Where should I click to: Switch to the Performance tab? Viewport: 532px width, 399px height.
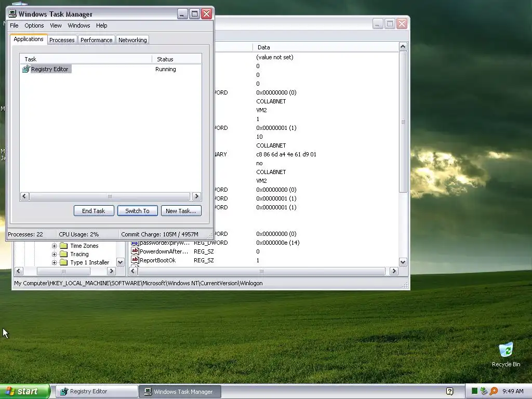[96, 40]
